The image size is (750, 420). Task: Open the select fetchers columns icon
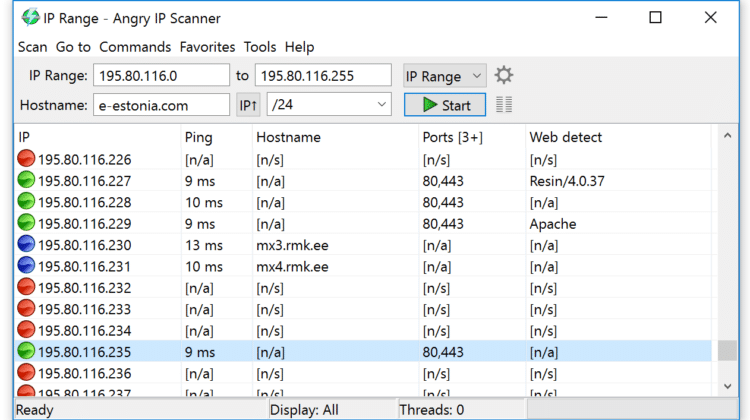coord(504,105)
